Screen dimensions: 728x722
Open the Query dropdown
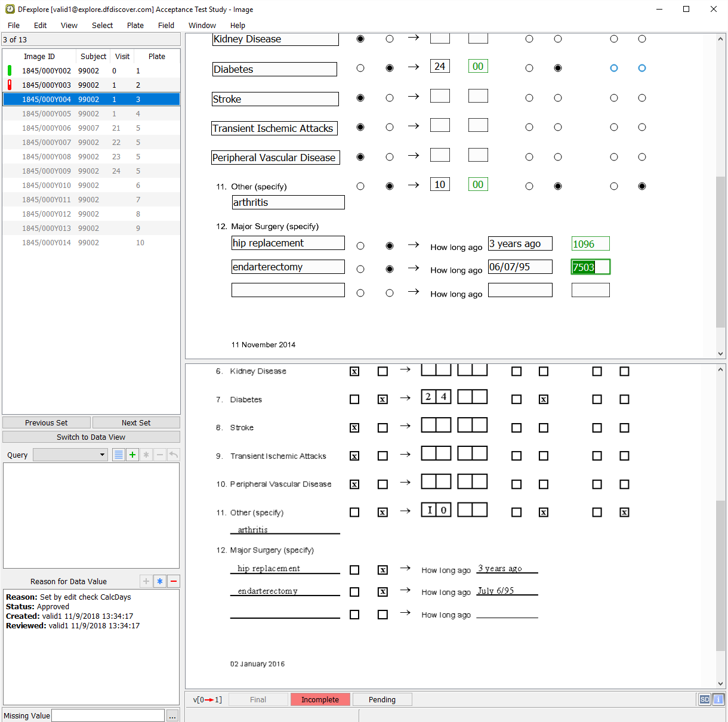click(x=70, y=455)
